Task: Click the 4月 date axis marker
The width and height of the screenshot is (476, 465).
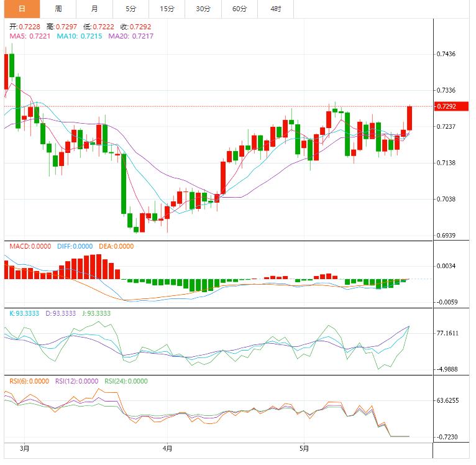Action: [167, 449]
